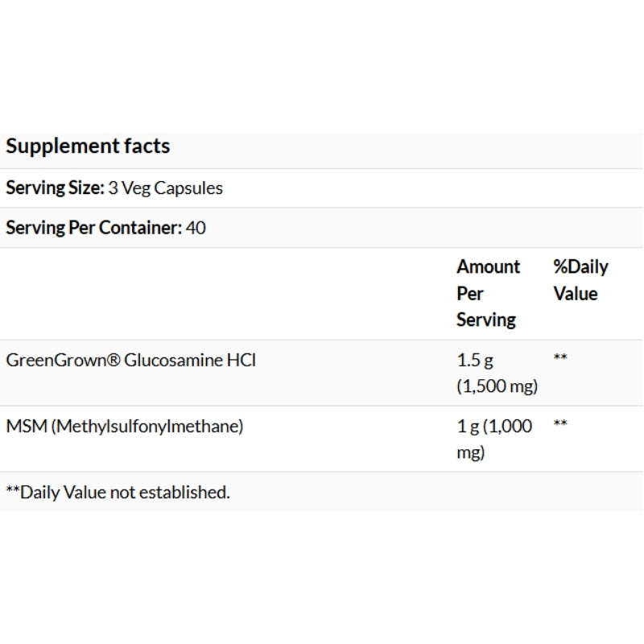This screenshot has height=644, width=644.
Task: Click the Daily Value not established footnote
Action: point(118,492)
